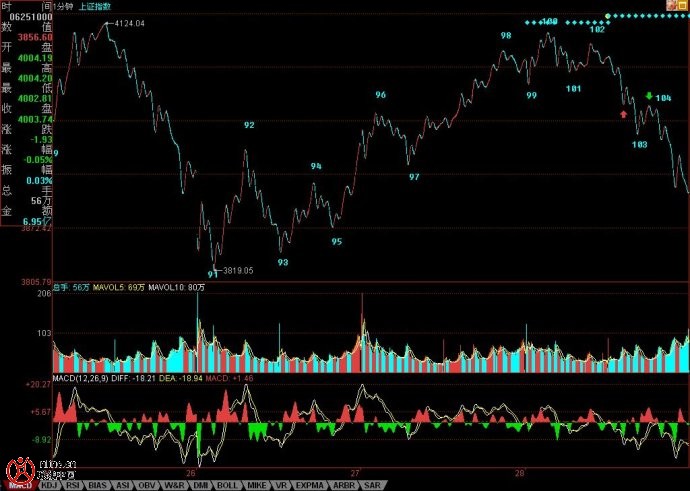Click the yellow circle marker at top

coord(608,16)
